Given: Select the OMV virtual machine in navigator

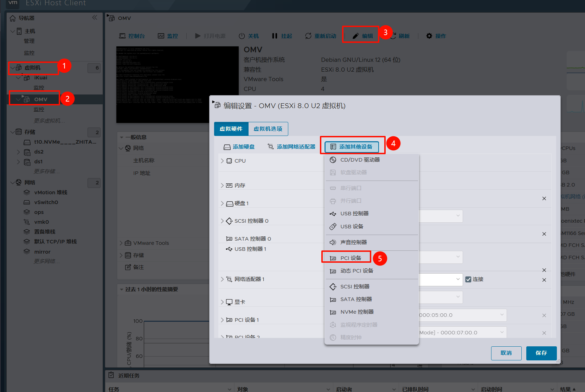Looking at the screenshot, I should 41,99.
